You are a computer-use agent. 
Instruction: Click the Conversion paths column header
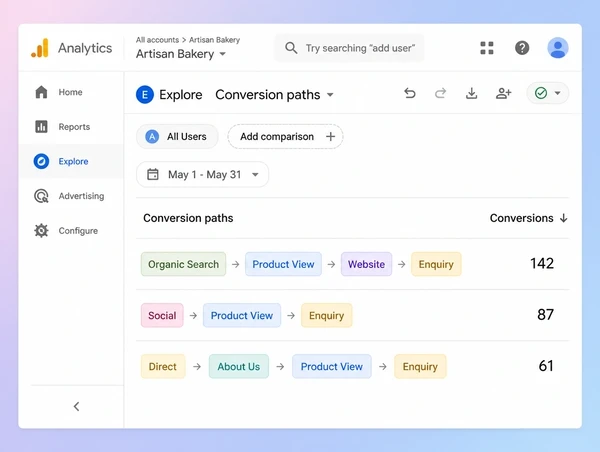click(x=188, y=218)
